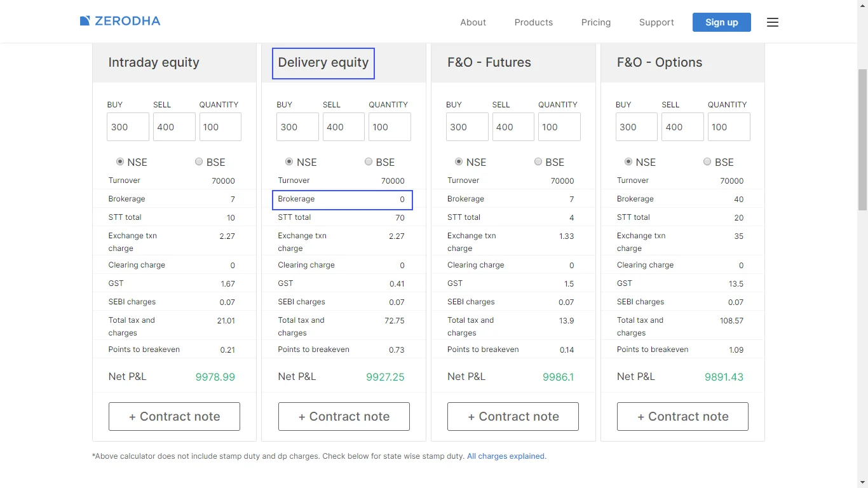
Task: Click the F&O - Futures heading
Action: [489, 62]
